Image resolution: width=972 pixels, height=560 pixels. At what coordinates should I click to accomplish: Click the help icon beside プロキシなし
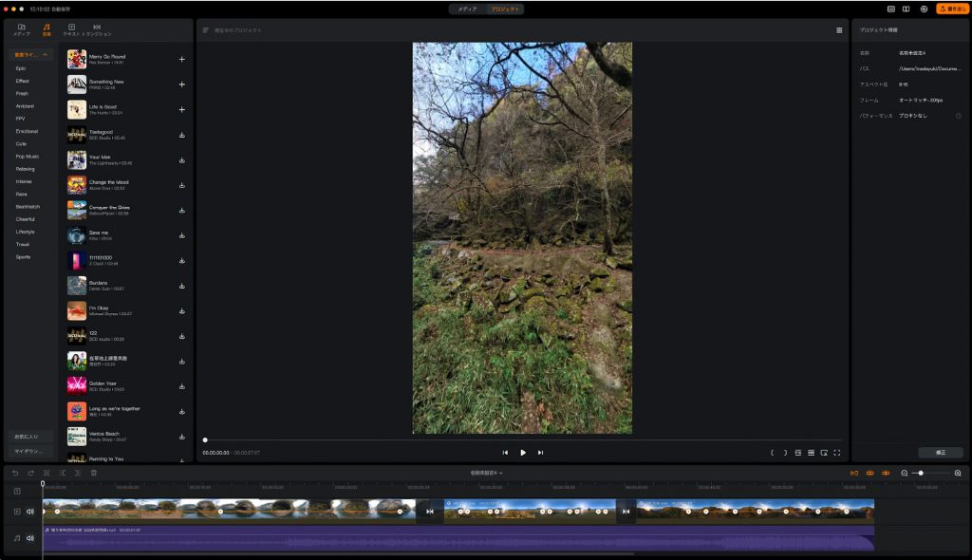(958, 116)
